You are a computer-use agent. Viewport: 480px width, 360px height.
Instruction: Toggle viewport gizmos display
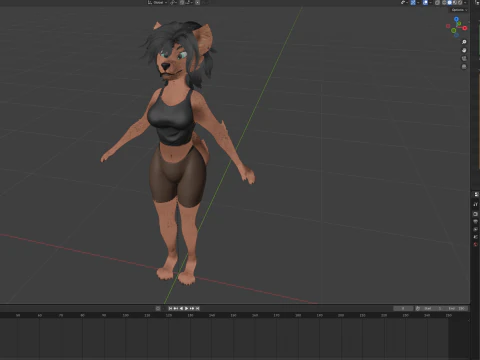coord(413,2)
